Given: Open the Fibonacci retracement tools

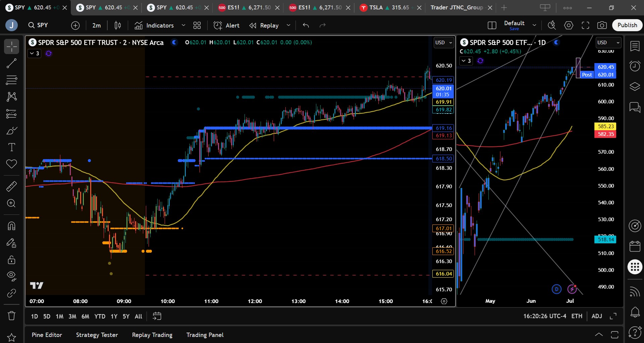Looking at the screenshot, I should (11, 80).
